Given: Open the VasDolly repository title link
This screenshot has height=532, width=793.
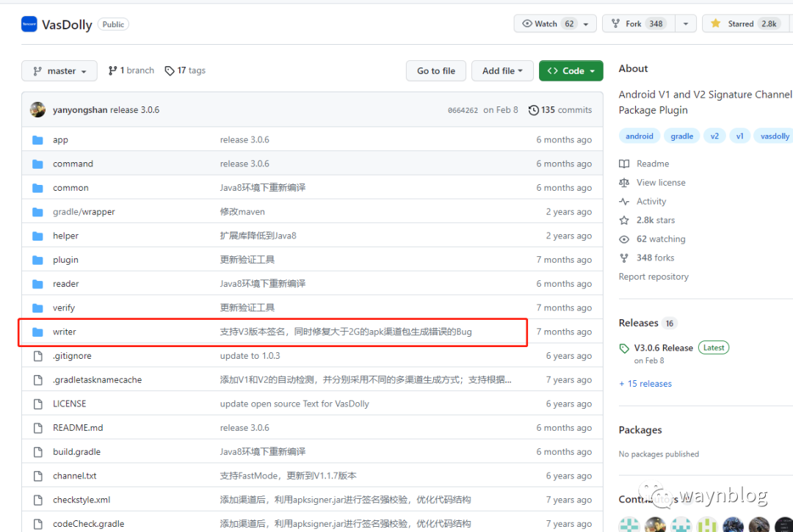Looking at the screenshot, I should tap(67, 25).
